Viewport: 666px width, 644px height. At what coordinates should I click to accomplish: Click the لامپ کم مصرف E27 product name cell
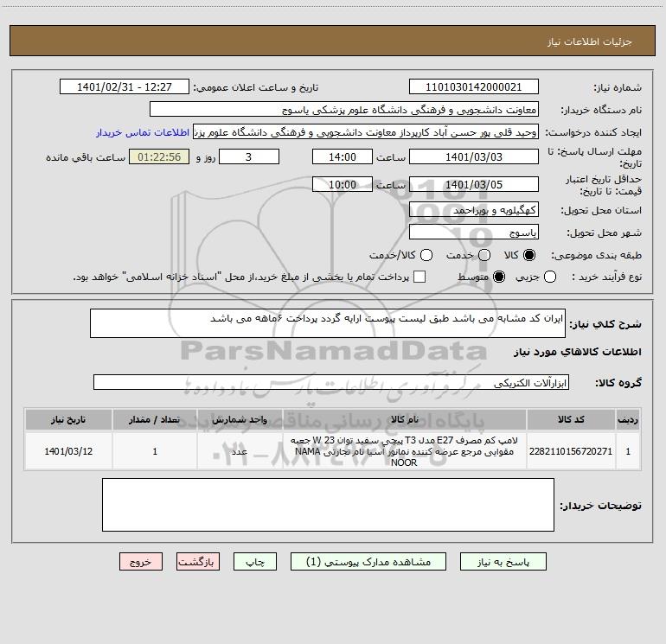[405, 451]
